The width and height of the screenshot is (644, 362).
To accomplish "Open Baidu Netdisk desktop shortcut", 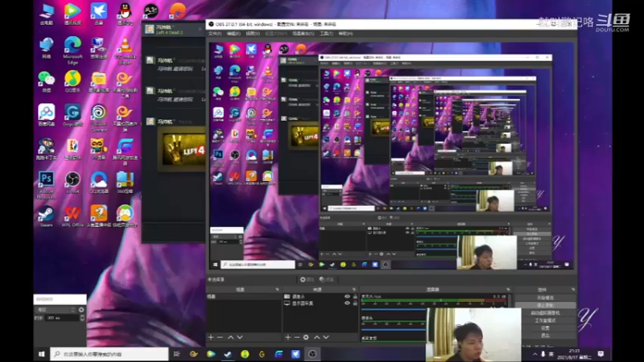I will point(47,115).
